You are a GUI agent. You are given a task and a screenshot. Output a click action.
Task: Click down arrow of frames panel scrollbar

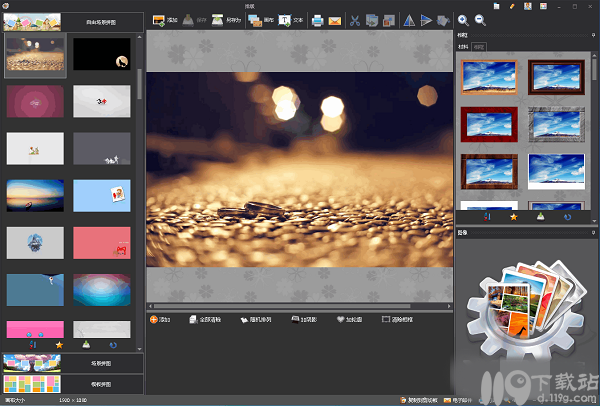tap(594, 221)
